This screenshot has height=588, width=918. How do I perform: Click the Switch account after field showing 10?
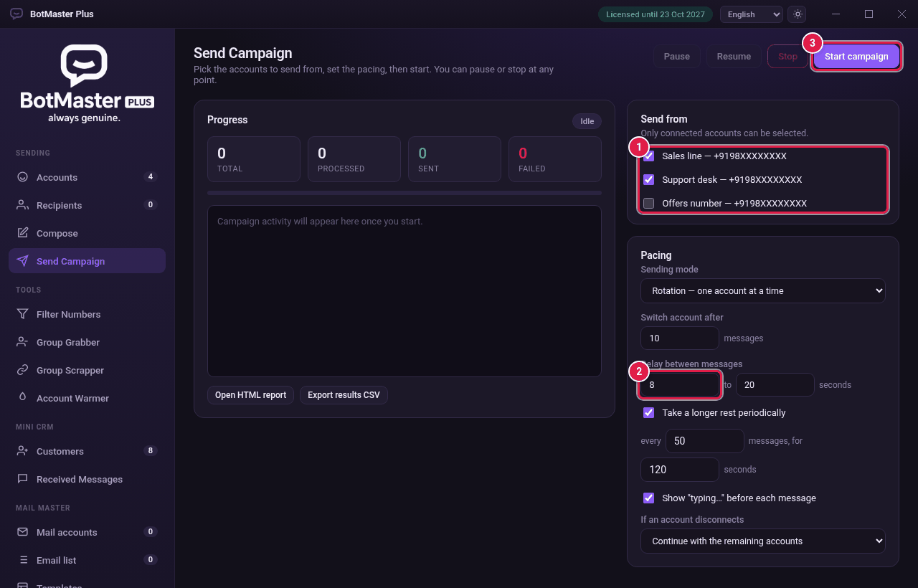(x=680, y=338)
